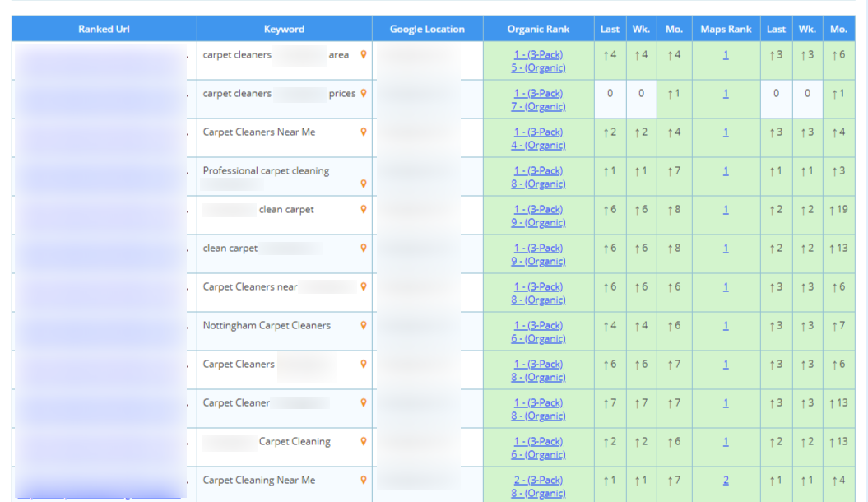Open the "7 - (Organic)" rank link

pyautogui.click(x=538, y=107)
